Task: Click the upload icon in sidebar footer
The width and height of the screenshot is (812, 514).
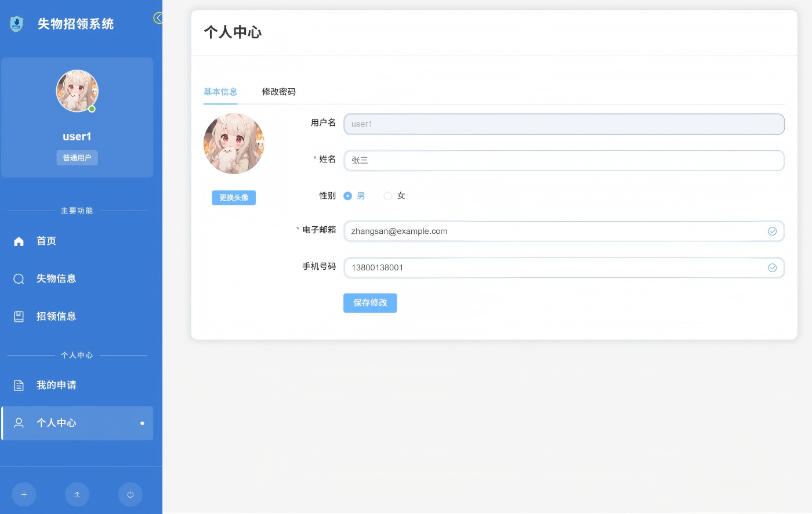Action: [x=77, y=495]
